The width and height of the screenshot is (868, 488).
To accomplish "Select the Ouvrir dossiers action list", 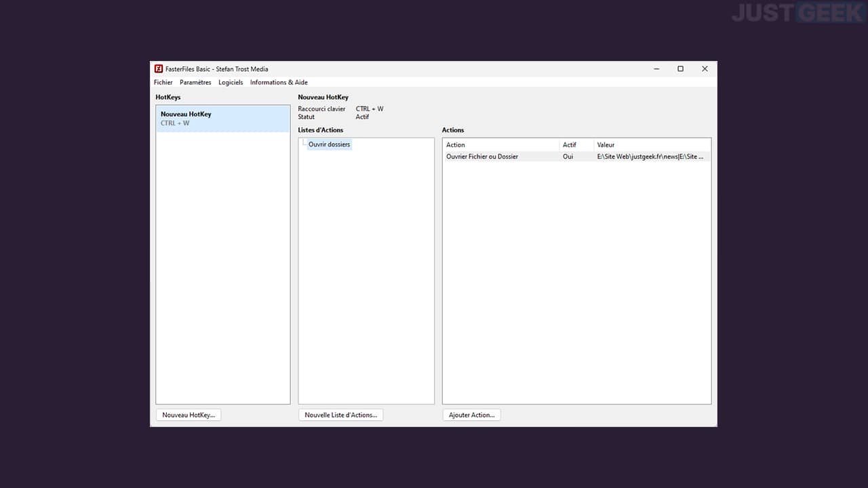I will tap(329, 144).
